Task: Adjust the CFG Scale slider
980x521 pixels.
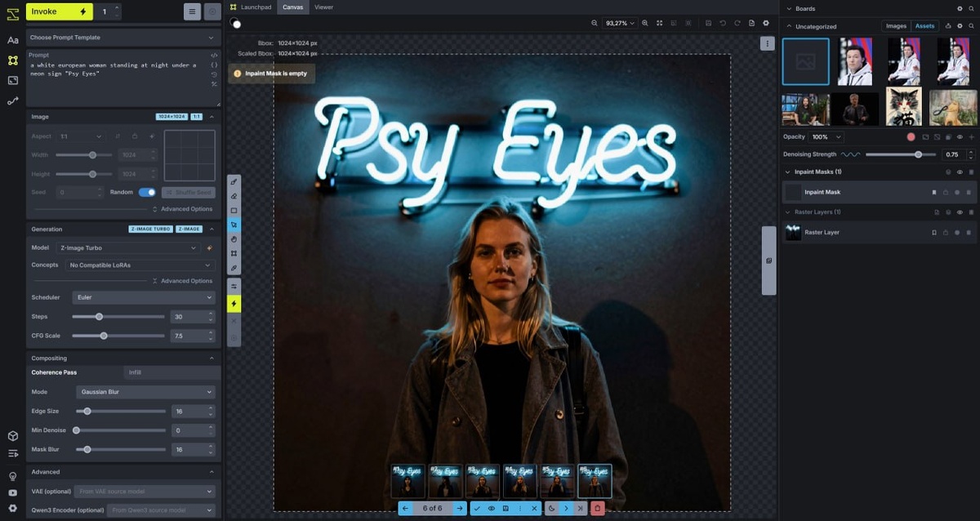Action: click(119, 336)
